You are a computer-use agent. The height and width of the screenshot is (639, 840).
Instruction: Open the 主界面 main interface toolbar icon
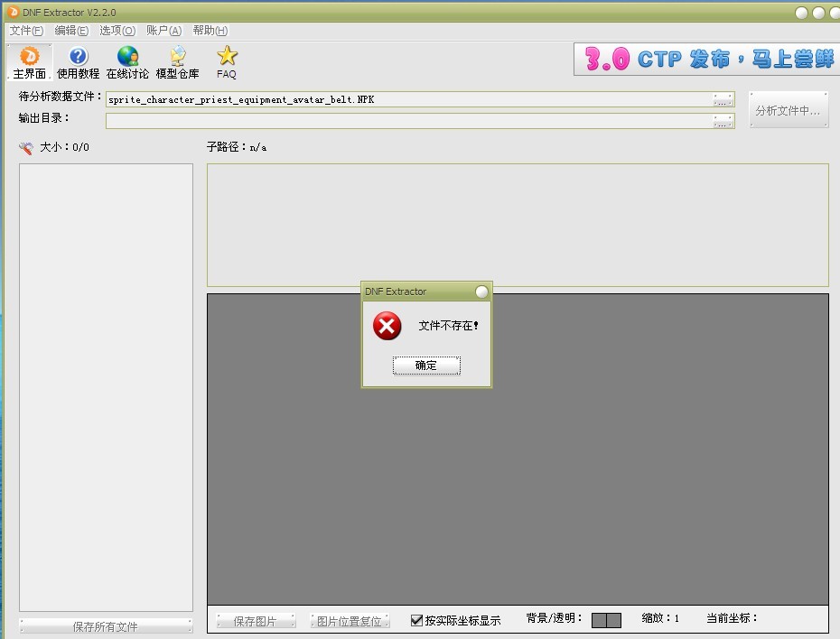[30, 62]
